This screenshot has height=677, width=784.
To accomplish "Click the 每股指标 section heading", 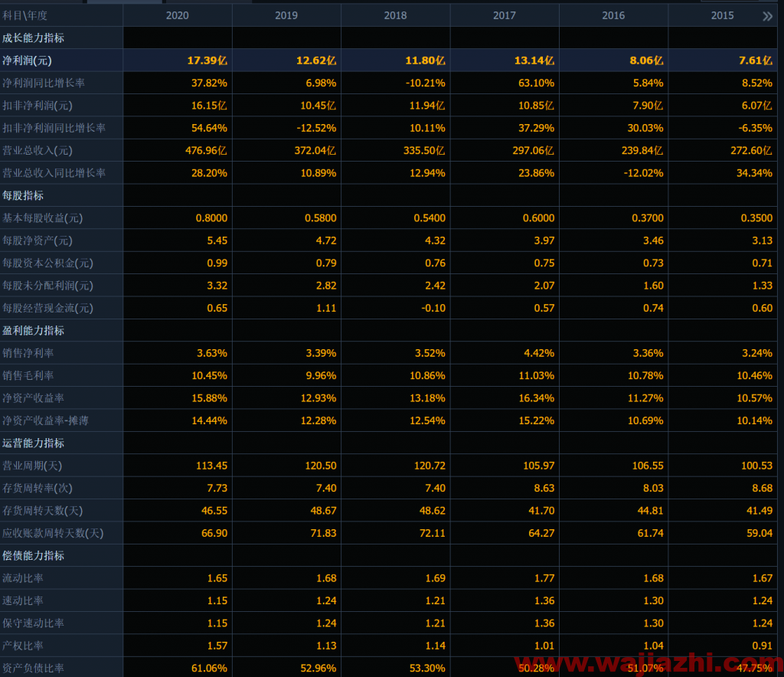I will click(23, 195).
